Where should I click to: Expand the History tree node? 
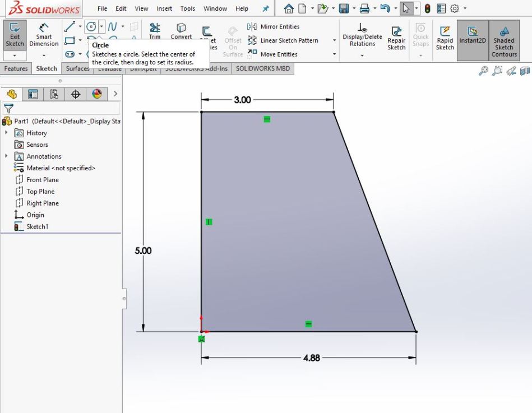7,133
